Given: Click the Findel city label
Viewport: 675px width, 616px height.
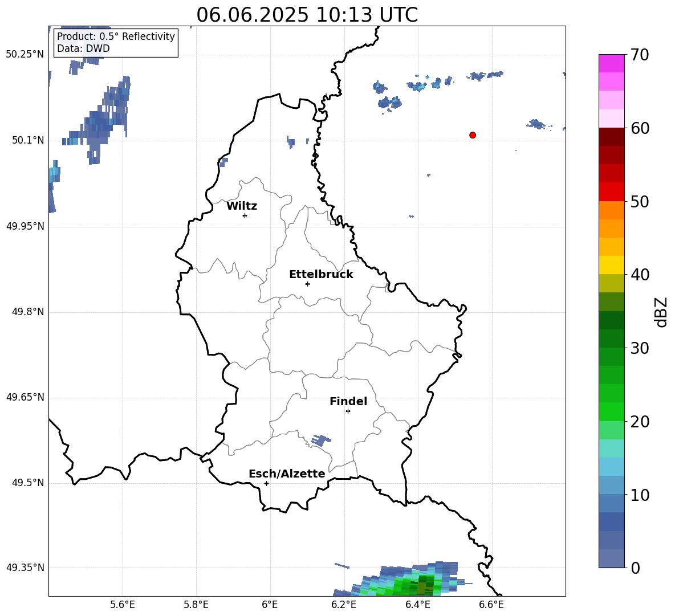Looking at the screenshot, I should [x=348, y=401].
